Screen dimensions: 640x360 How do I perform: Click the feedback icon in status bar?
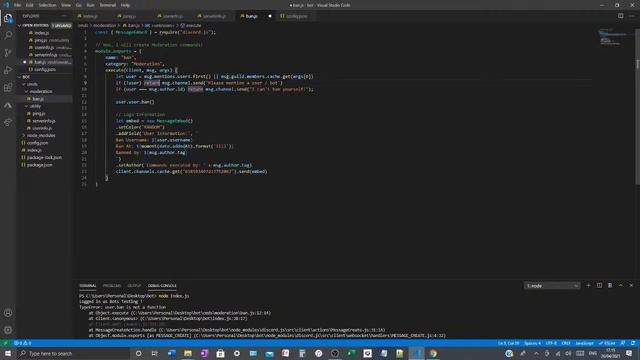point(622,343)
